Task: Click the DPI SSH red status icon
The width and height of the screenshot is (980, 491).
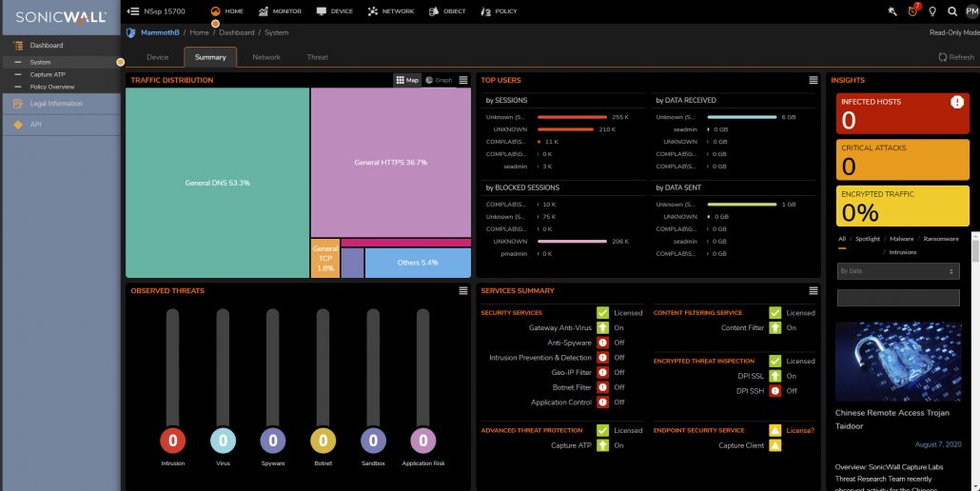Action: point(775,391)
